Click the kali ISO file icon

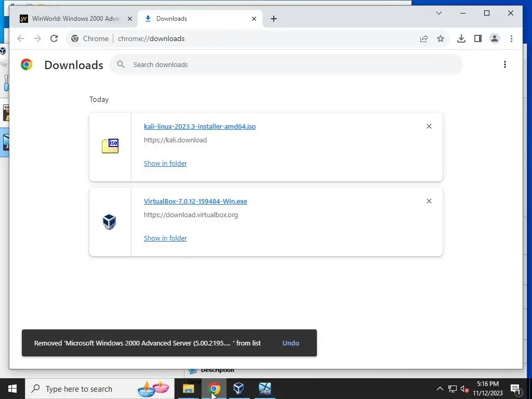click(110, 146)
